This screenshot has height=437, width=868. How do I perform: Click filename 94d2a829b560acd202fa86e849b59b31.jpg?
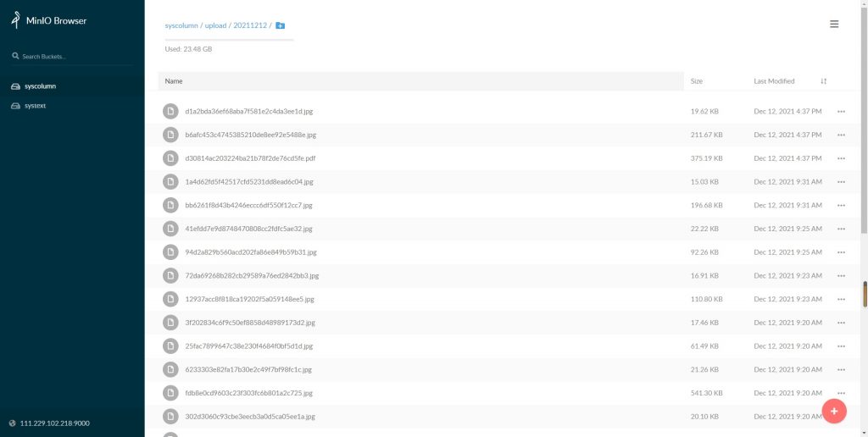pyautogui.click(x=251, y=252)
